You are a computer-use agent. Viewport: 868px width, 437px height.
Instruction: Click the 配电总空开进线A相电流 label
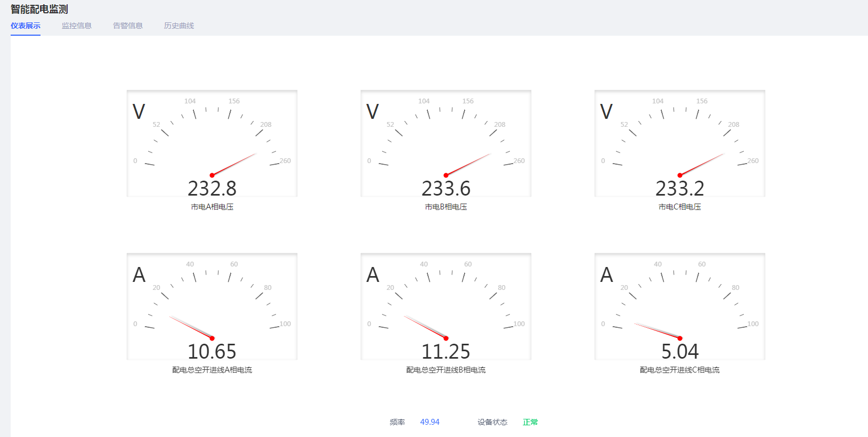pos(212,370)
